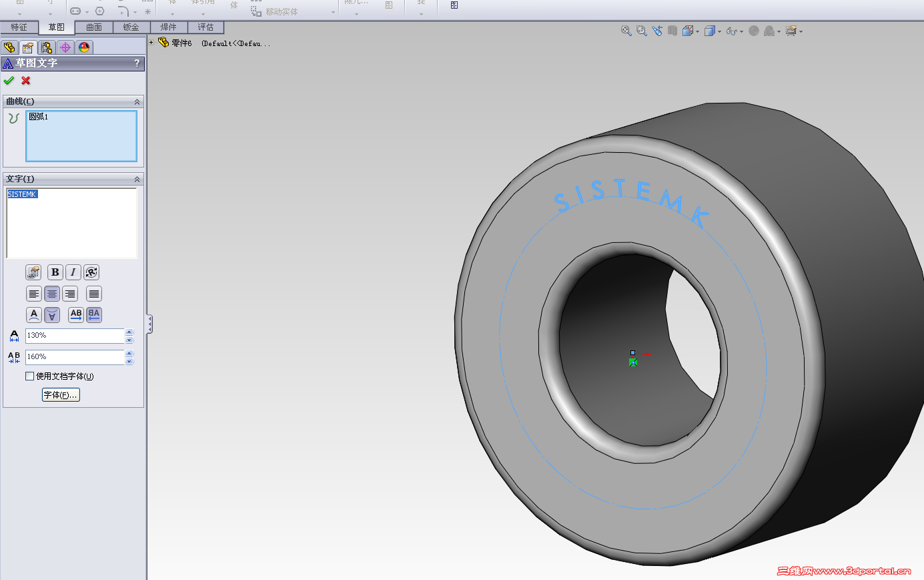Click the Edit Appearance sphere icon
This screenshot has width=924, height=580.
point(754,31)
